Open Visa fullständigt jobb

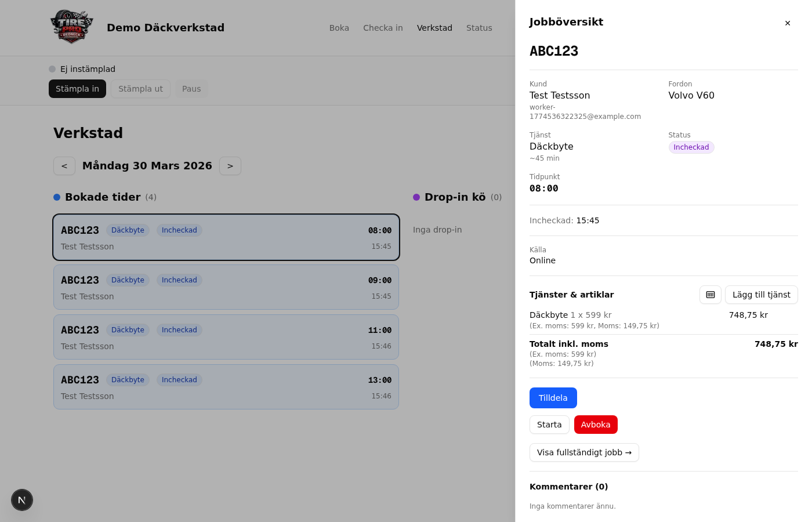(x=584, y=452)
